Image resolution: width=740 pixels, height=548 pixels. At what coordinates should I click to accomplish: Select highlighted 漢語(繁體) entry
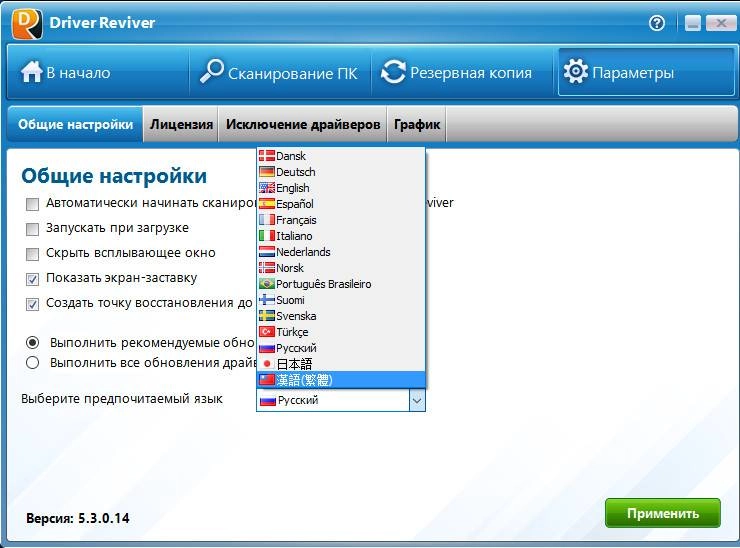coord(341,379)
